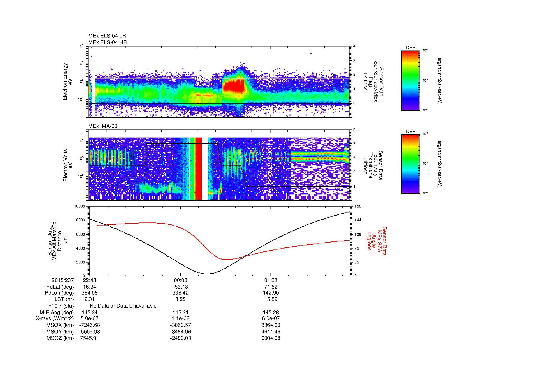Click the M-E Ang value '145.28'
Screen dimensions: 555x392
[271, 312]
